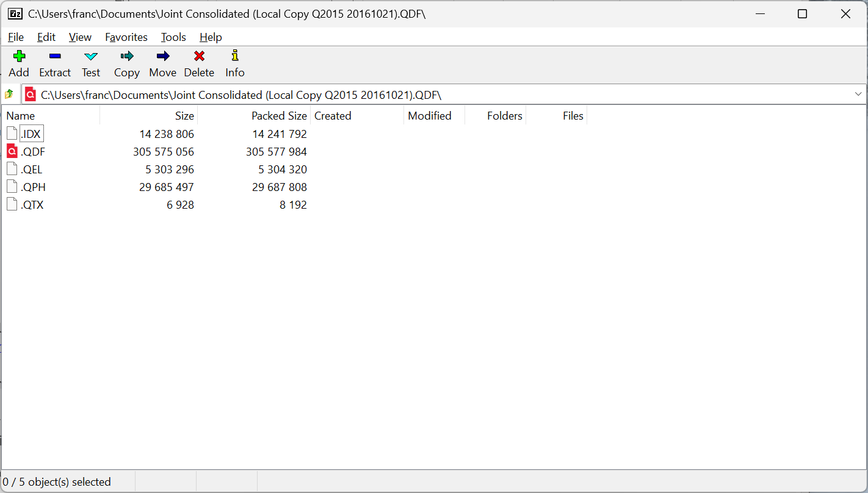Select the .IDX file icon

[x=12, y=134]
